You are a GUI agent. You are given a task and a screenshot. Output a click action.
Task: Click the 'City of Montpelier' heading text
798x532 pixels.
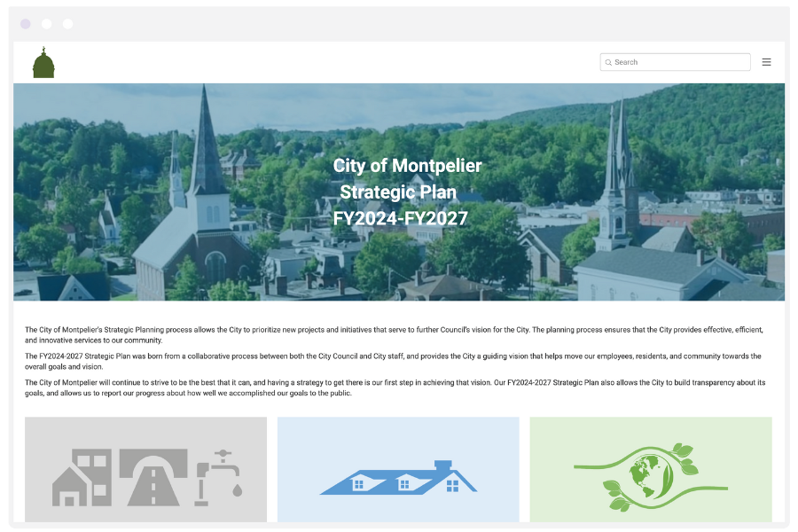pos(407,166)
